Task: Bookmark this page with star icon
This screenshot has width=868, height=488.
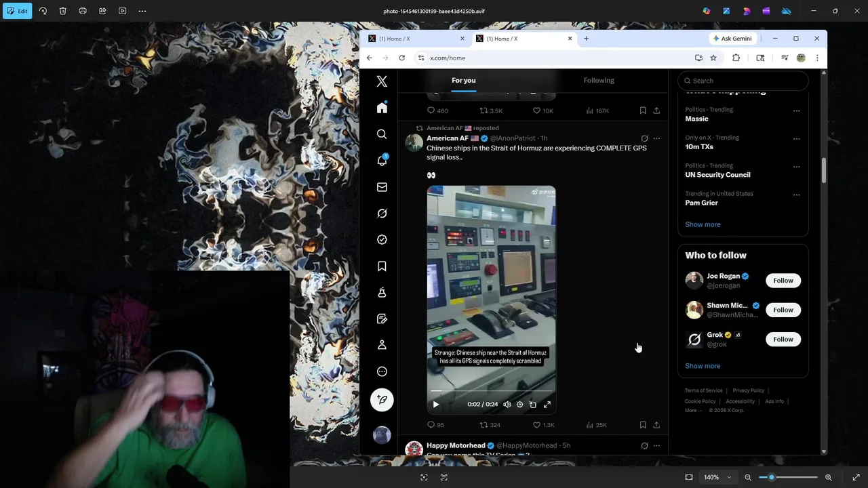Action: click(713, 58)
